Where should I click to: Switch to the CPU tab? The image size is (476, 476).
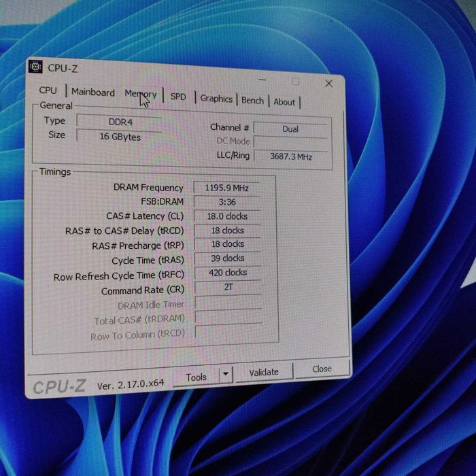coord(48,90)
